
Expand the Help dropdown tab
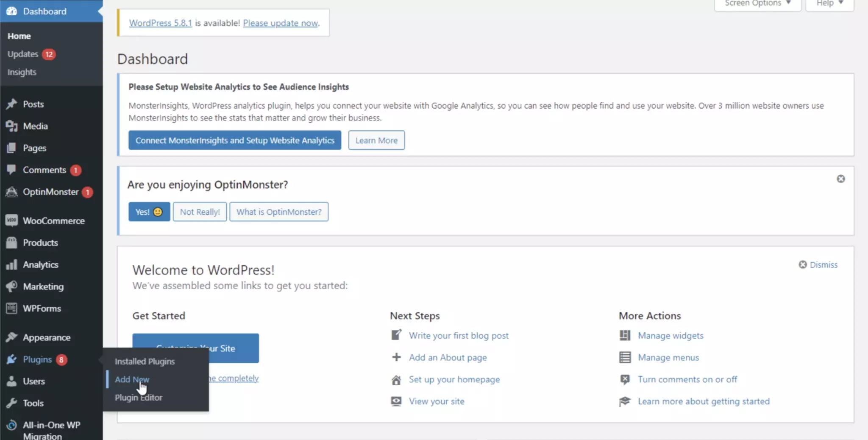[x=829, y=4]
